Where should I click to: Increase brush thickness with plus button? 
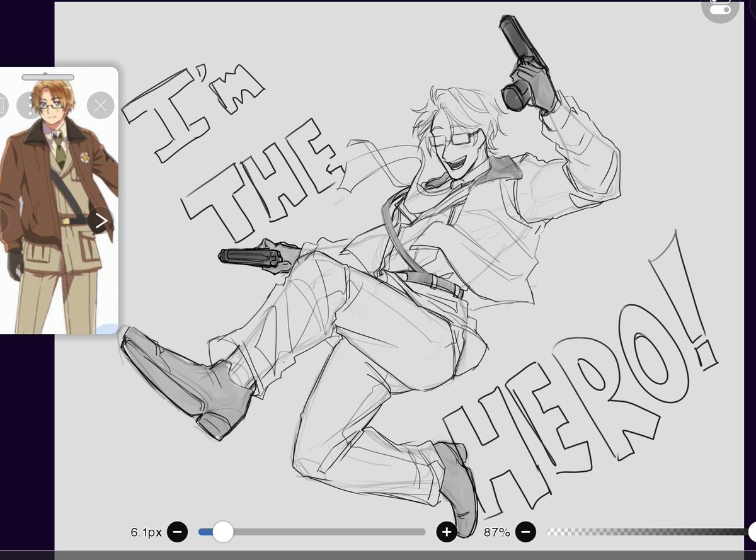(x=447, y=532)
